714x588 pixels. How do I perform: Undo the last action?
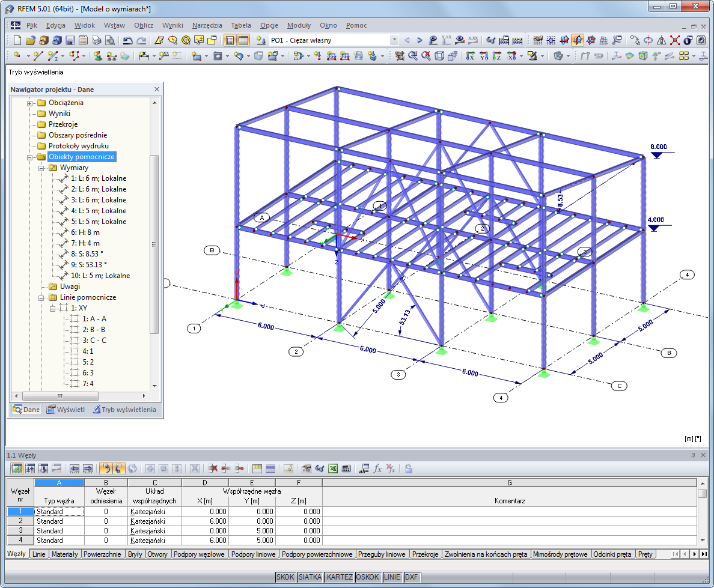point(128,40)
